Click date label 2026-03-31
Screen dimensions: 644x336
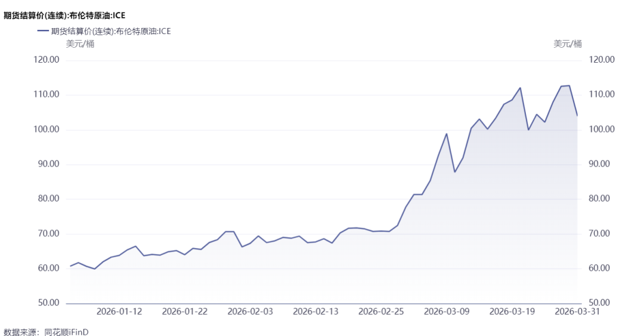pos(577,312)
